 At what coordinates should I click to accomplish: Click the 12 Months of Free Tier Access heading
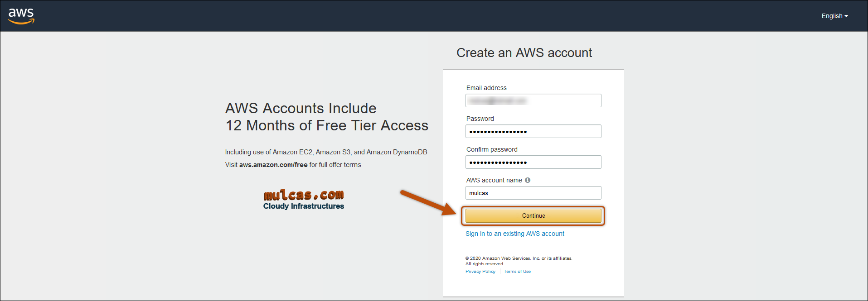click(327, 125)
